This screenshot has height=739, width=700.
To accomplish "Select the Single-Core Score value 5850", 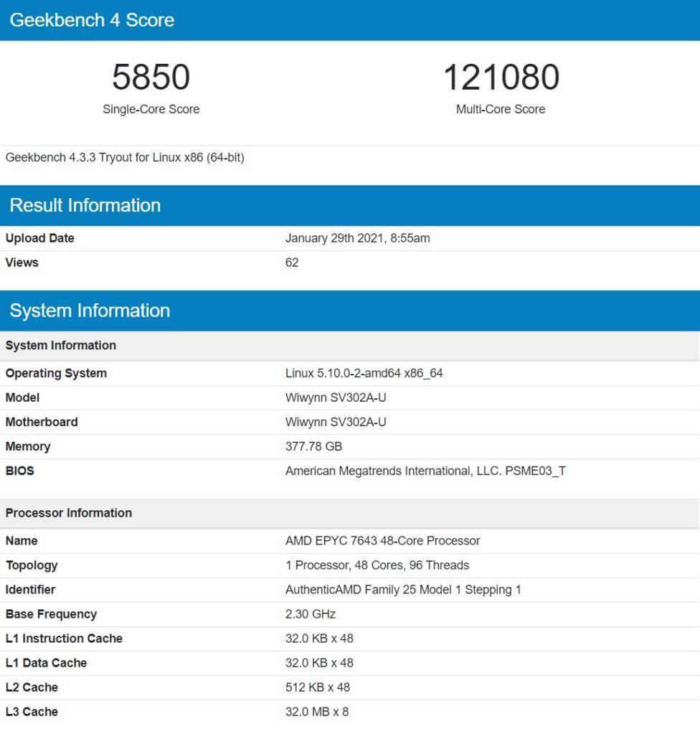I will coord(151,76).
